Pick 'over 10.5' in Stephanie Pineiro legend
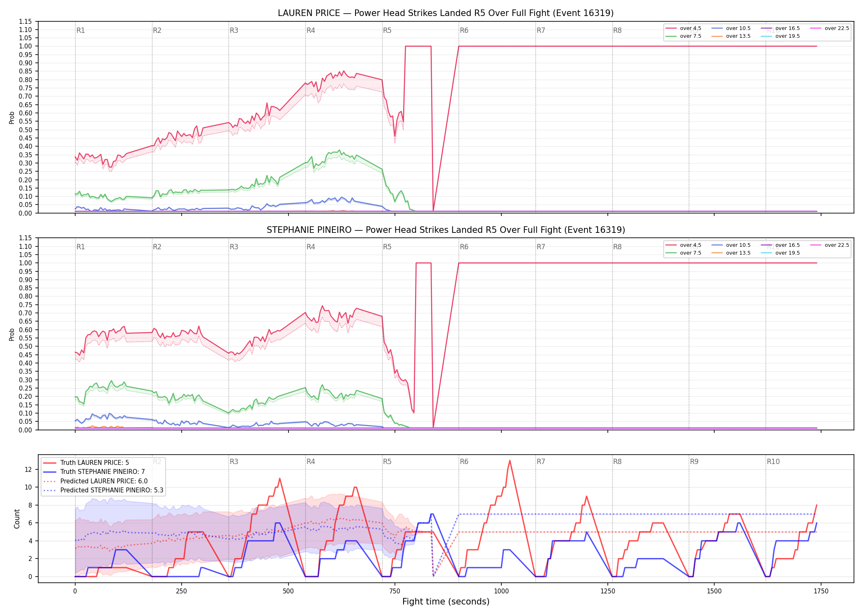 [x=731, y=245]
